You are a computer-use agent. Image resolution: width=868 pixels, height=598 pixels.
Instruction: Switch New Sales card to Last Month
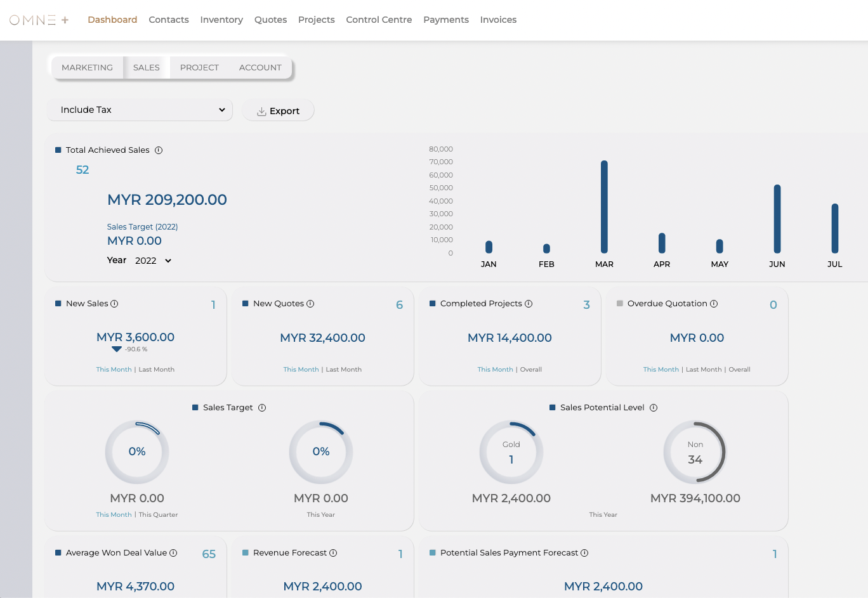[156, 370]
